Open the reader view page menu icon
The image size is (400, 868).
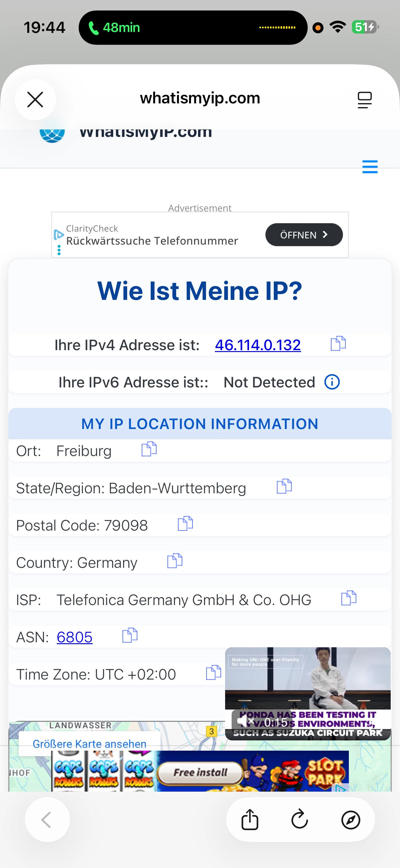pos(364,100)
